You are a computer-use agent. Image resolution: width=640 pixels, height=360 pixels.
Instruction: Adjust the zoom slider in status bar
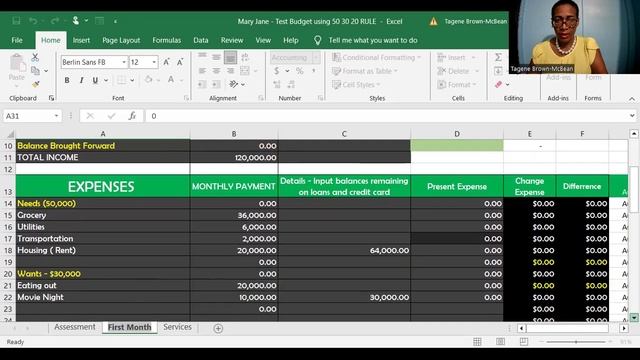pos(576,342)
